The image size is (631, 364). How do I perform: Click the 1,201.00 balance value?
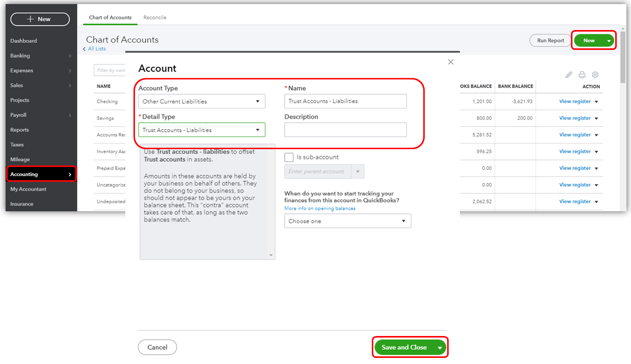click(x=482, y=102)
